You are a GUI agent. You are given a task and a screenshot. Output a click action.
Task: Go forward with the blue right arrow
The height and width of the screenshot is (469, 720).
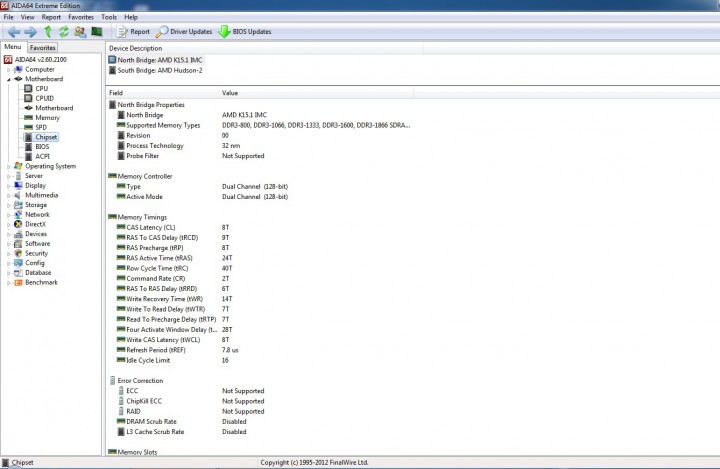(x=30, y=32)
